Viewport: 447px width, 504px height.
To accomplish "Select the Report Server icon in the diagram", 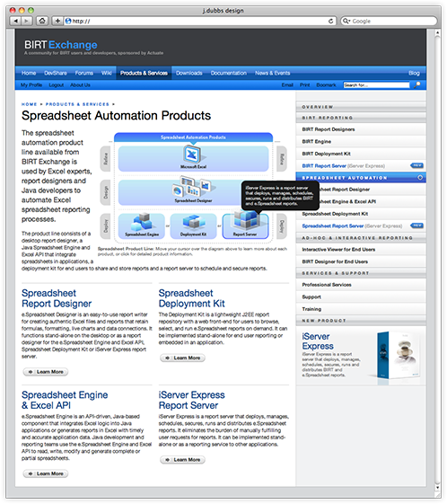I will [246, 220].
